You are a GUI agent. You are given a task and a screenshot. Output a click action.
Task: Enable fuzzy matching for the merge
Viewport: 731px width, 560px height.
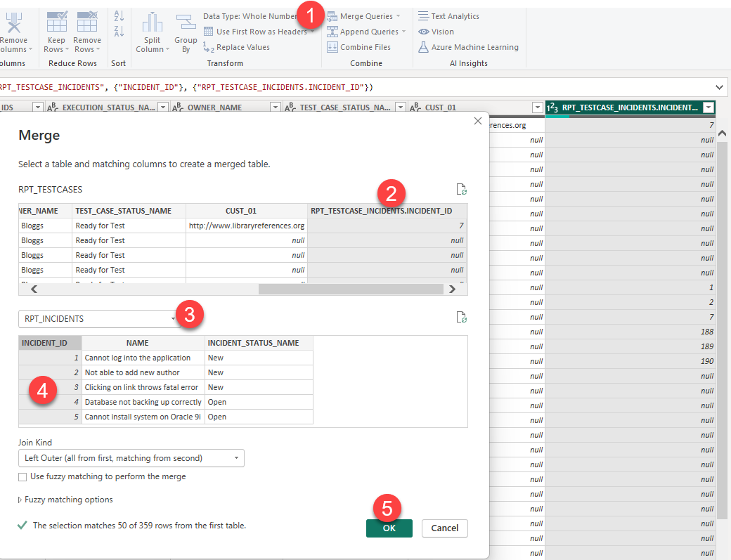(x=22, y=476)
